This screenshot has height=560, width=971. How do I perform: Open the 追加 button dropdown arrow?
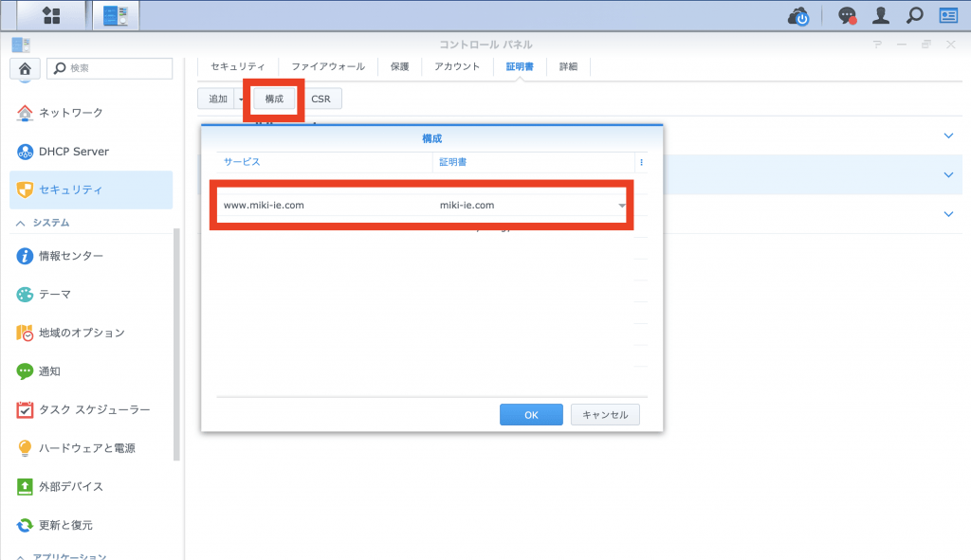[x=241, y=99]
